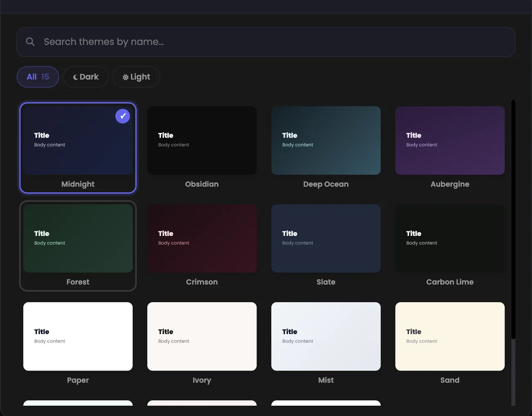This screenshot has width=532, height=416.
Task: Click the Crimson name label
Action: click(x=202, y=282)
